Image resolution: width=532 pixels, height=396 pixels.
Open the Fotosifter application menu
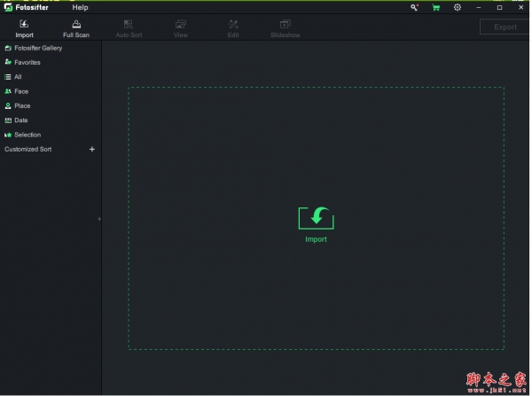point(31,7)
